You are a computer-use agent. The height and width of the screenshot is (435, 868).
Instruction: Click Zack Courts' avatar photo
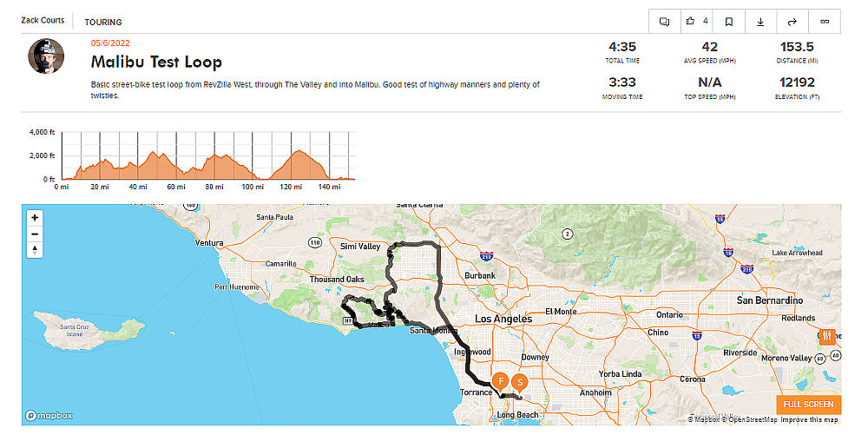tap(46, 56)
